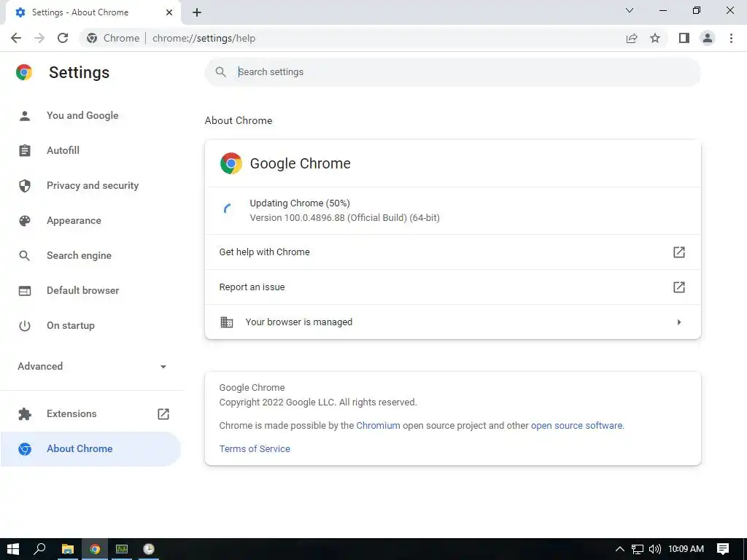The height and width of the screenshot is (560, 747).
Task: Open the profile avatar menu
Action: point(708,38)
